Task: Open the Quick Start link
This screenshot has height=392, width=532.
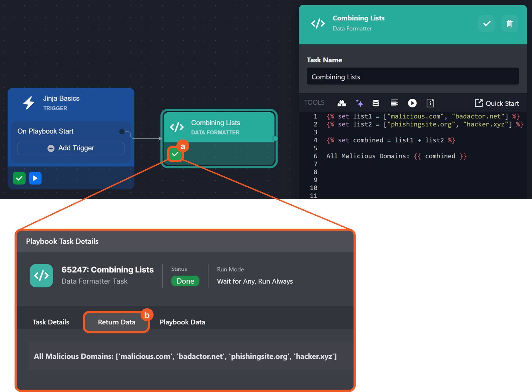Action: coord(497,103)
